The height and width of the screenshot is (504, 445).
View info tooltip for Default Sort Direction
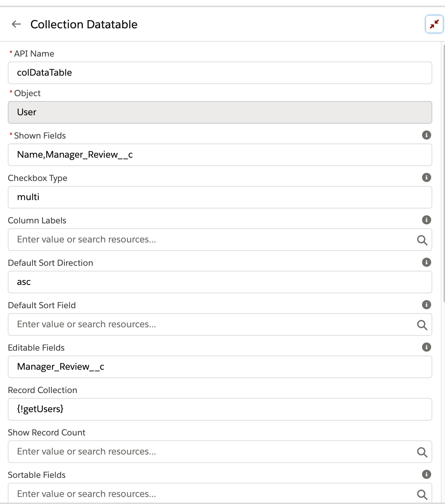click(x=427, y=262)
